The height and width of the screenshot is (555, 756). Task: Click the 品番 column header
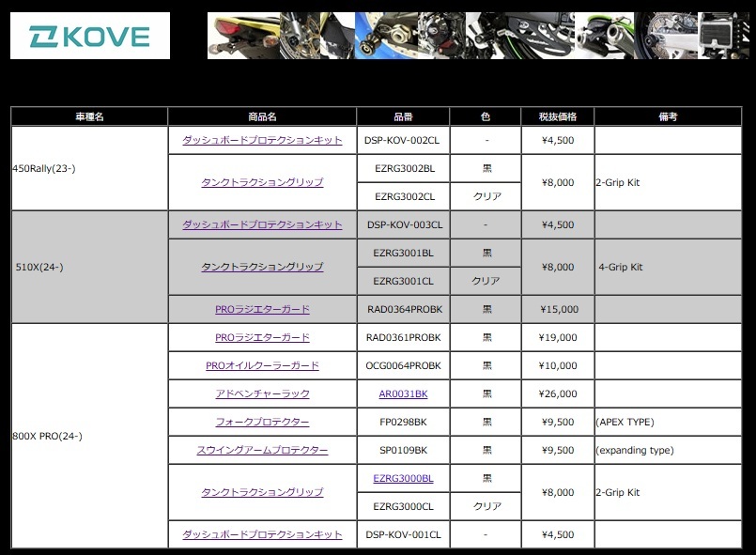coord(403,116)
